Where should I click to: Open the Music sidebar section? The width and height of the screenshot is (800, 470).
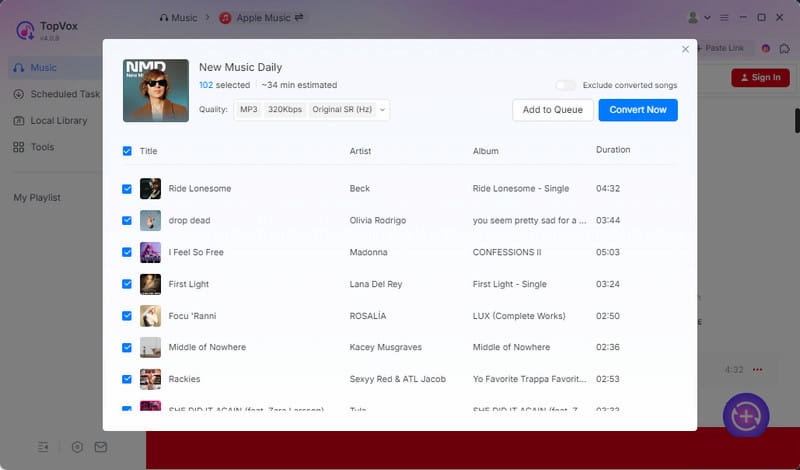tap(55, 67)
